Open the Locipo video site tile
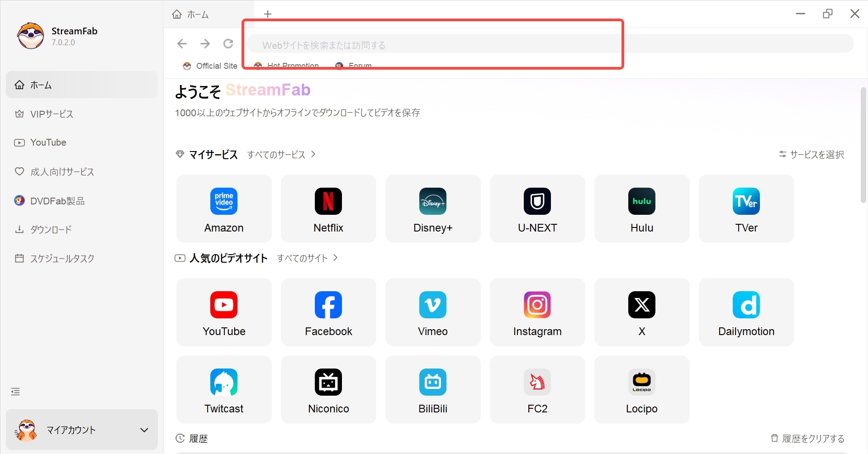 coord(642,389)
